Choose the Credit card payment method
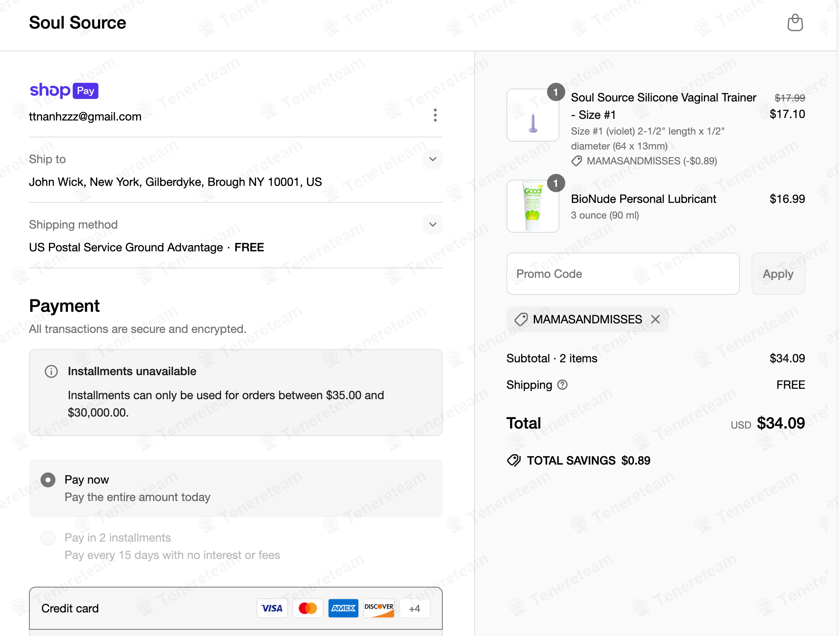 (70, 608)
